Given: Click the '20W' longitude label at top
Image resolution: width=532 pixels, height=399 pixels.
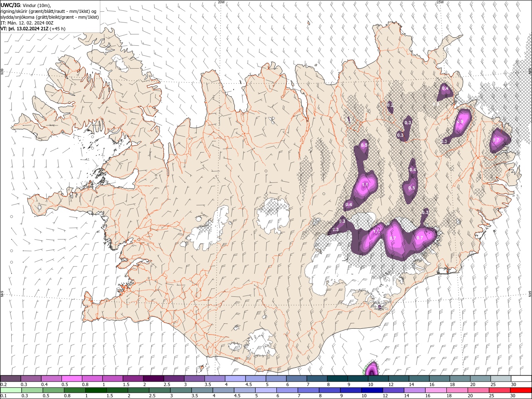Looking at the screenshot, I should coord(221,2).
